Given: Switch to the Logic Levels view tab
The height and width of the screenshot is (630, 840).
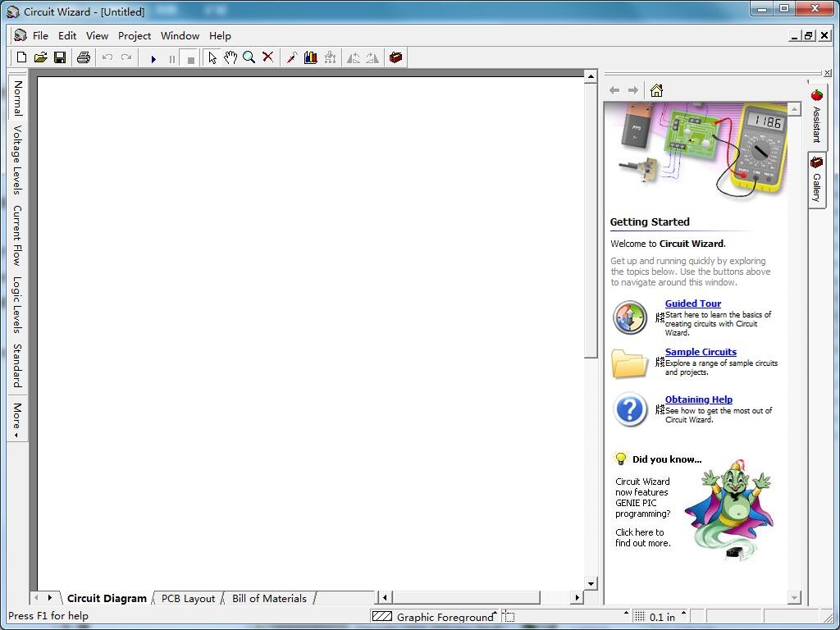Looking at the screenshot, I should coord(18,305).
